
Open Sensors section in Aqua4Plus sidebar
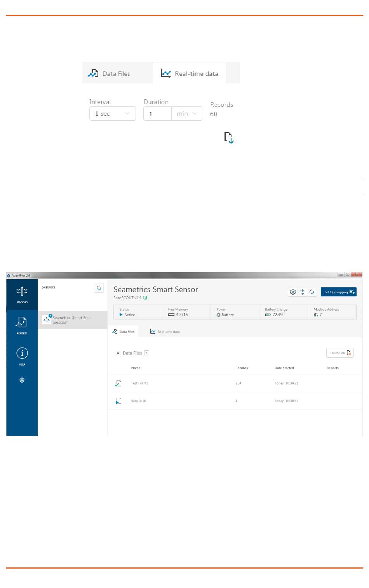point(22,295)
